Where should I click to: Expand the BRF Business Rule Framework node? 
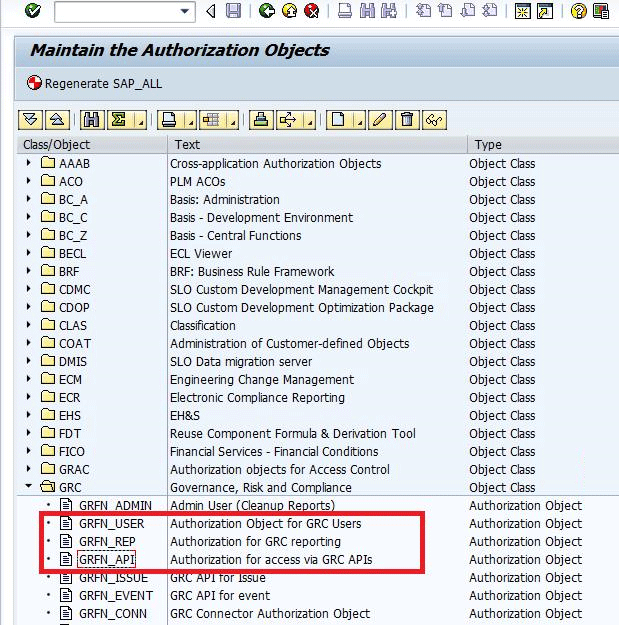click(28, 271)
